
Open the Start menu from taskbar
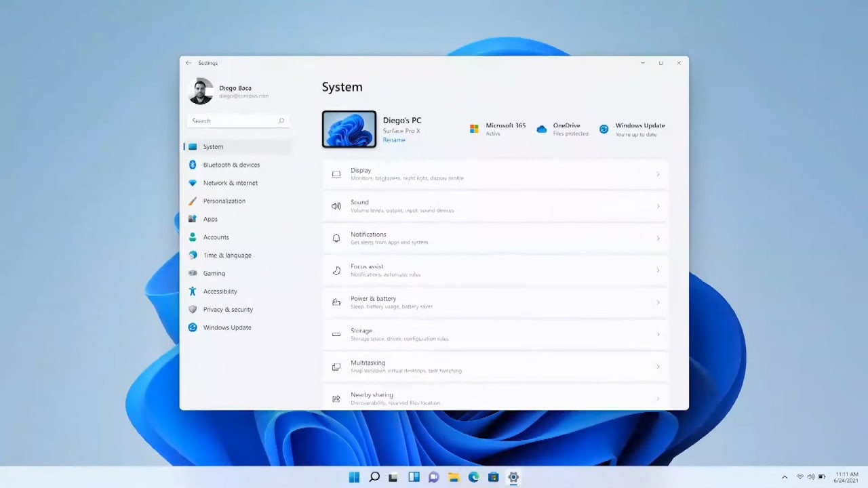[x=354, y=477]
